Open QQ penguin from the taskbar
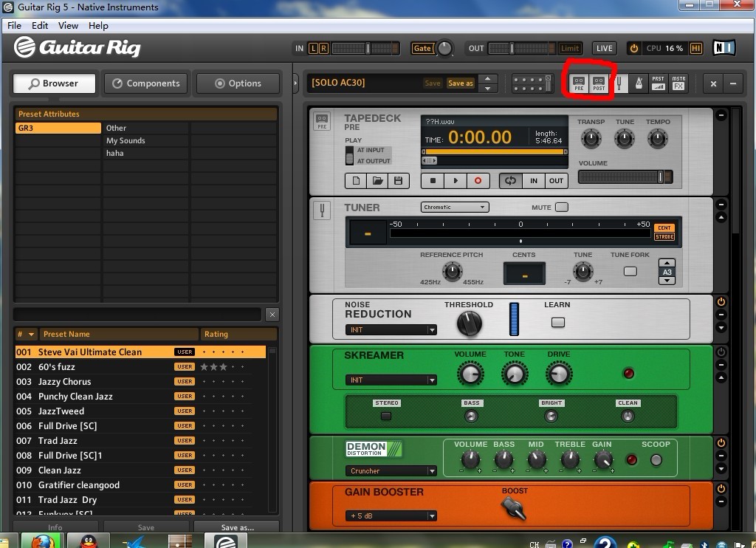This screenshot has width=756, height=548. tap(89, 541)
